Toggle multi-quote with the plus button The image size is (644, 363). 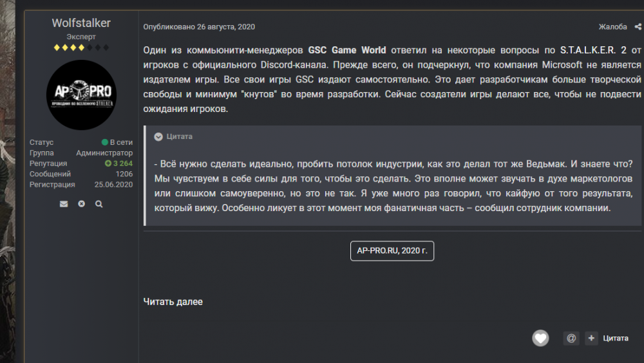[x=591, y=338]
